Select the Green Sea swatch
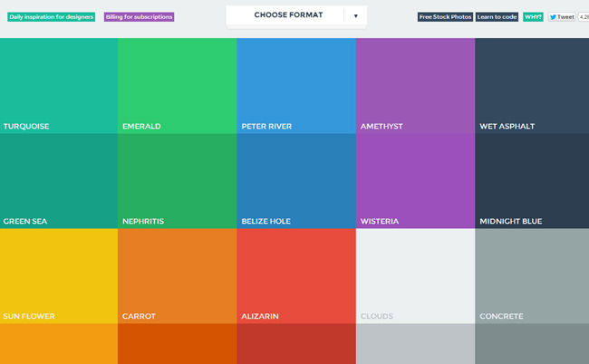This screenshot has width=589, height=364. point(59,181)
